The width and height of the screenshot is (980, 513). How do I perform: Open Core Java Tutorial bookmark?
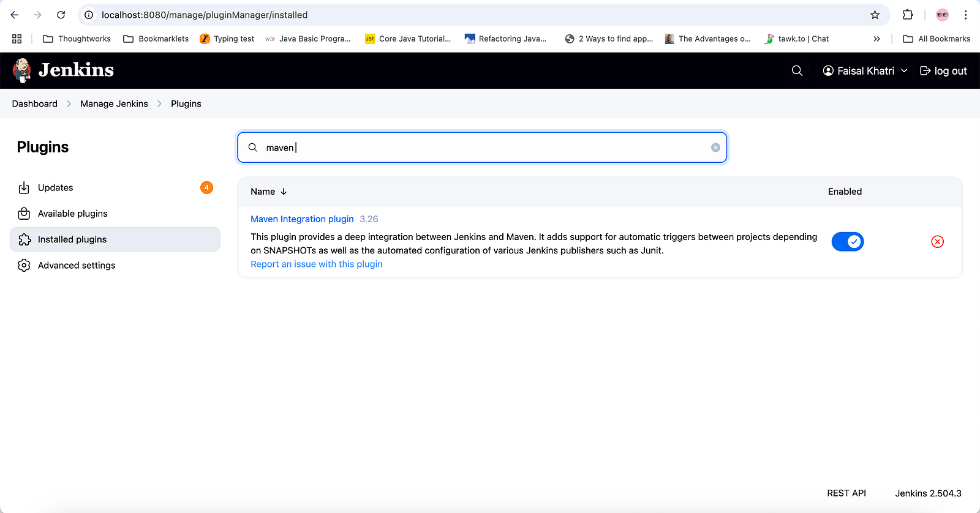(x=408, y=39)
